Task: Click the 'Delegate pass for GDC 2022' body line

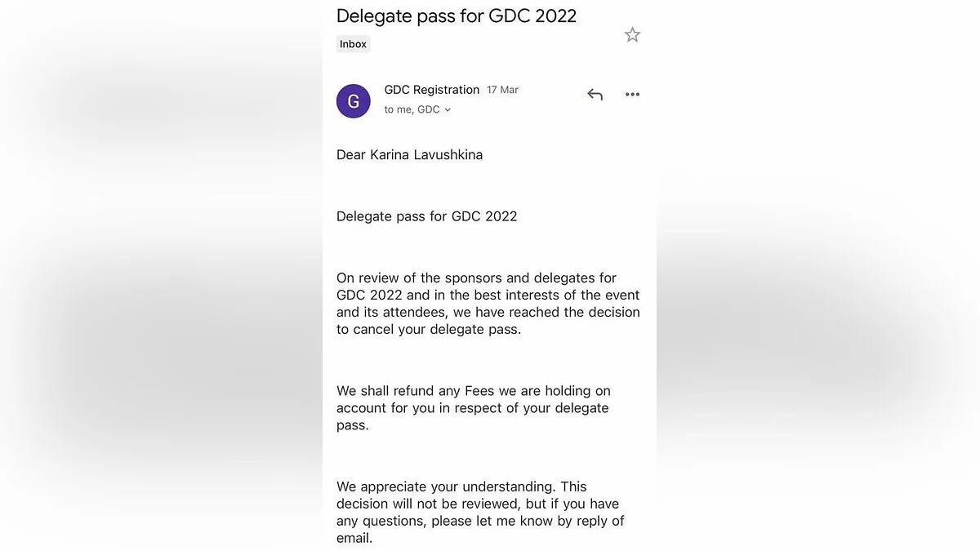Action: click(x=426, y=216)
